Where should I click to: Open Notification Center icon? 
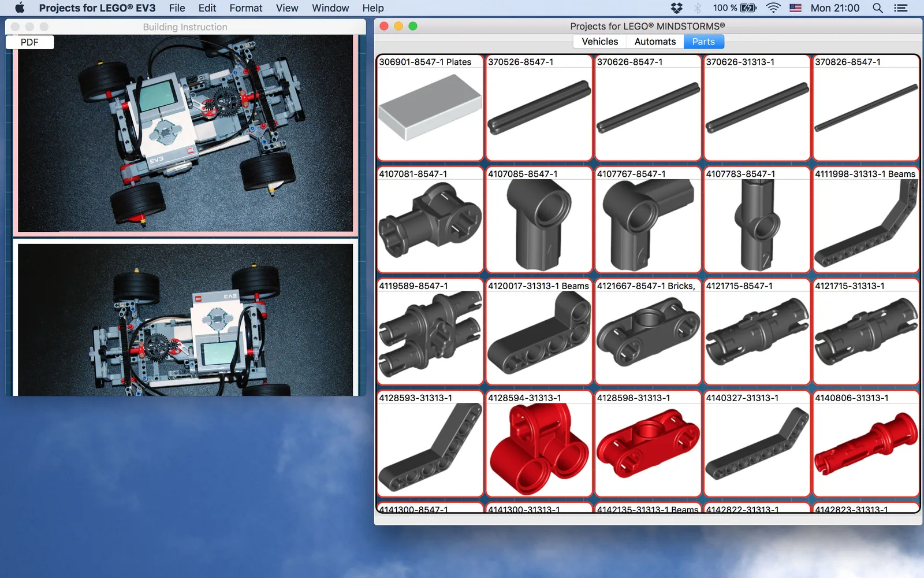coord(900,8)
